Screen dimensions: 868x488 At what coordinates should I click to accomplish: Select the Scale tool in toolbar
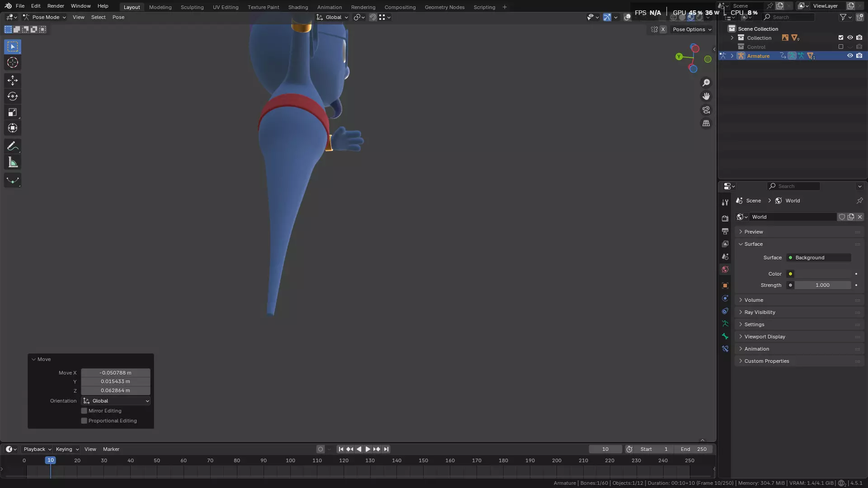coord(13,112)
